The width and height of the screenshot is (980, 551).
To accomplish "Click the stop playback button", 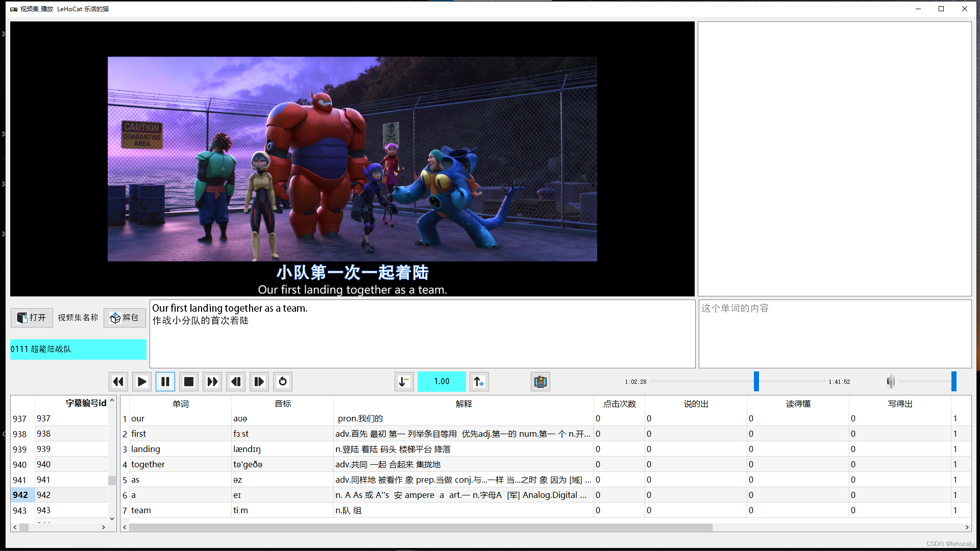I will (188, 382).
